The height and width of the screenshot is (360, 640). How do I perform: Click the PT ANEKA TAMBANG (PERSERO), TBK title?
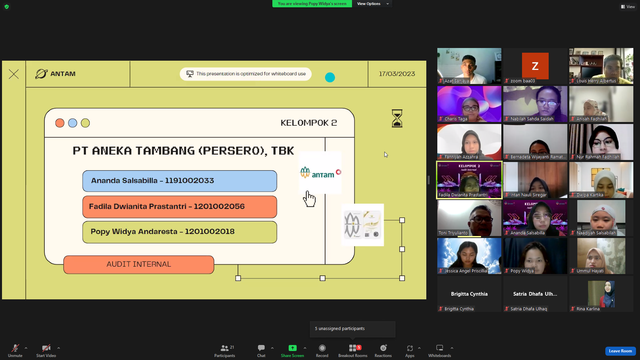click(x=183, y=151)
